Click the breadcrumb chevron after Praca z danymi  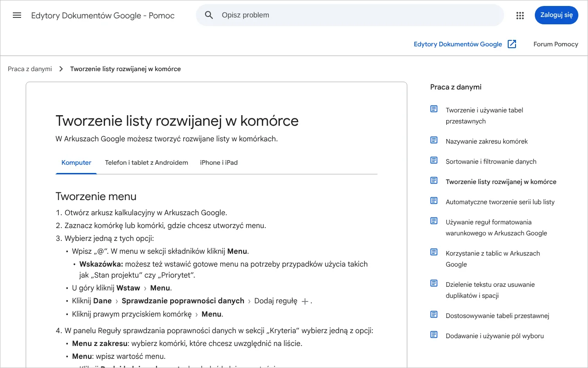pos(61,69)
